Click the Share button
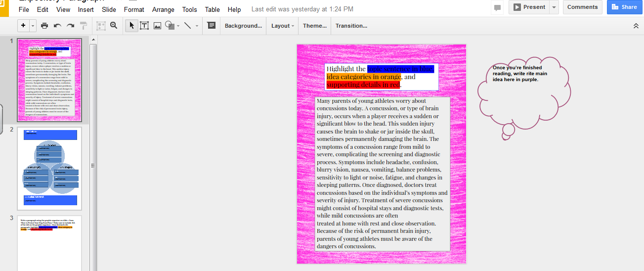 (x=624, y=7)
